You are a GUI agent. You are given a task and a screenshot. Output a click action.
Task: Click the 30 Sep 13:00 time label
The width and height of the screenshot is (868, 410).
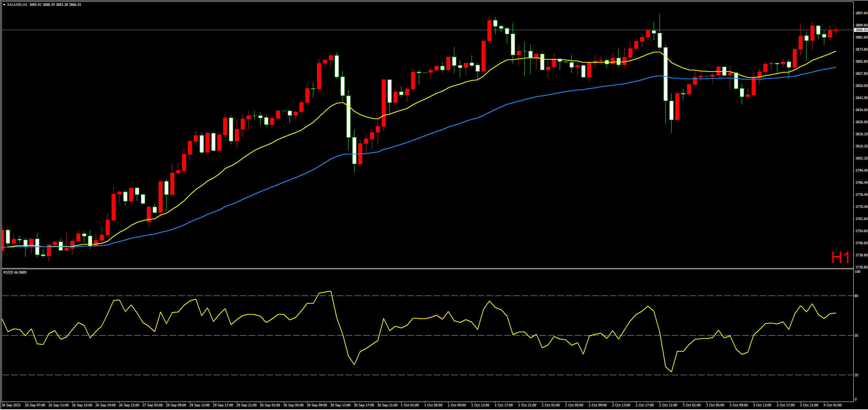(340, 405)
